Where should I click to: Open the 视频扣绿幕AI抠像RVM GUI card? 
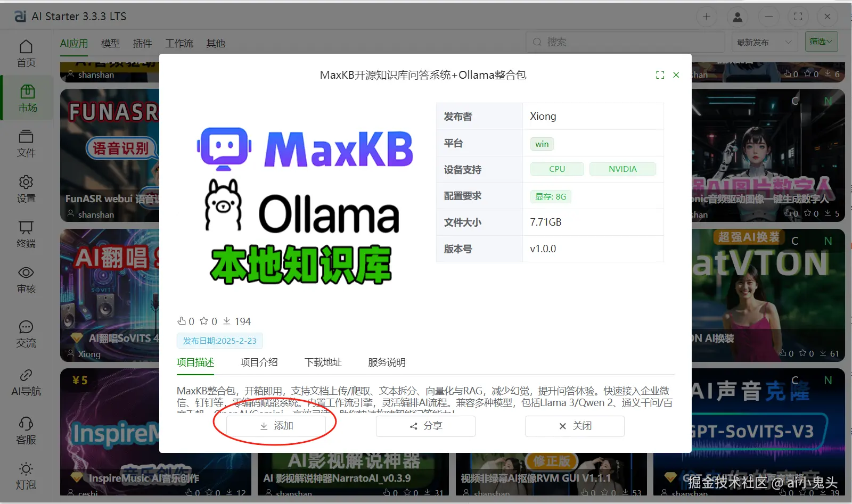pyautogui.click(x=551, y=474)
